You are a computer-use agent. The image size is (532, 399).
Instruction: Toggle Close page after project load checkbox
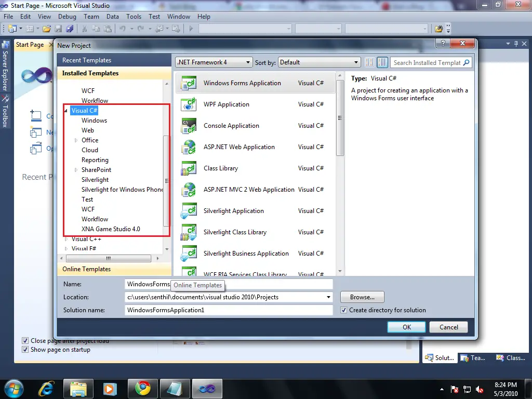click(25, 341)
